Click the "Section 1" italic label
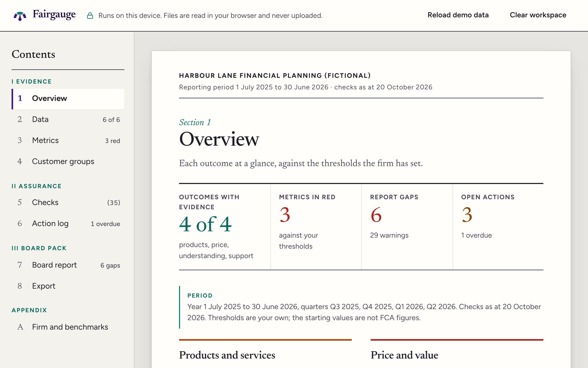 click(x=195, y=122)
